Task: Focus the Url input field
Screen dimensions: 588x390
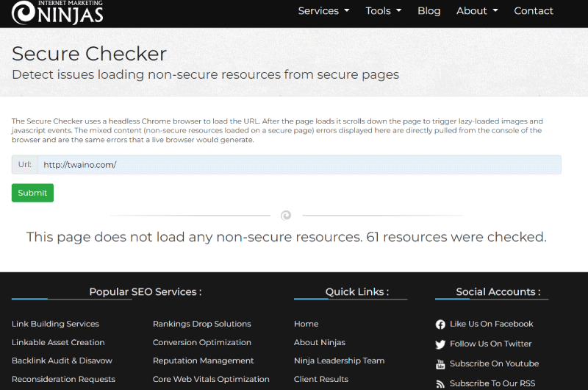Action: coord(299,165)
